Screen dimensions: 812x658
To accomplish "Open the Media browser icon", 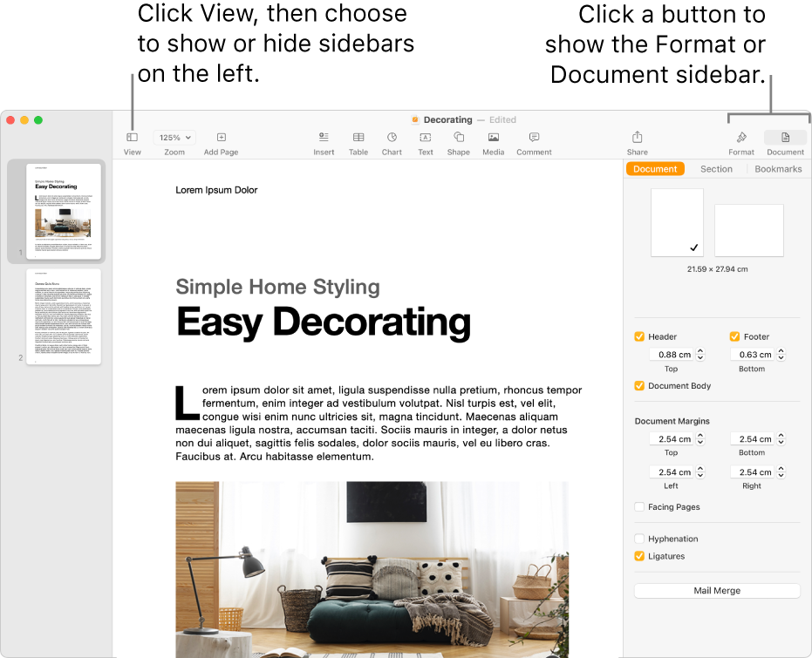I will (x=493, y=137).
